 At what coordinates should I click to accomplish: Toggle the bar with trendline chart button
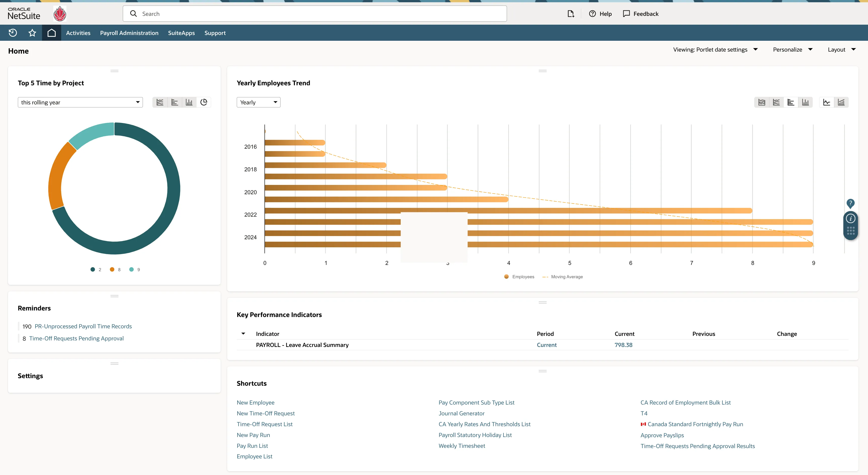click(x=841, y=102)
